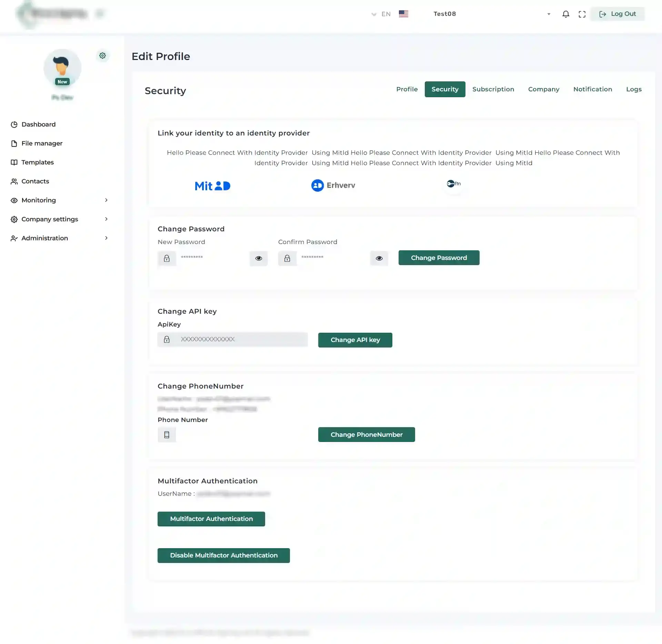
Task: Switch to the Subscription tab
Action: coord(493,89)
